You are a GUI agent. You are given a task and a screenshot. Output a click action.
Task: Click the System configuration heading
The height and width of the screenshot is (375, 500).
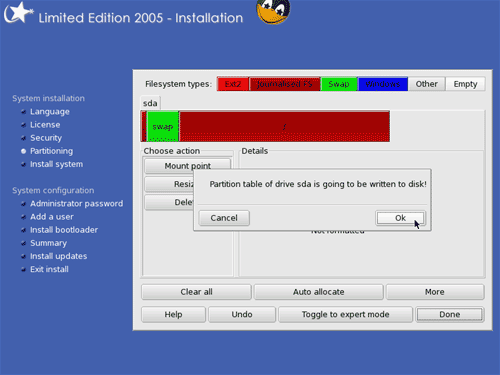click(53, 190)
